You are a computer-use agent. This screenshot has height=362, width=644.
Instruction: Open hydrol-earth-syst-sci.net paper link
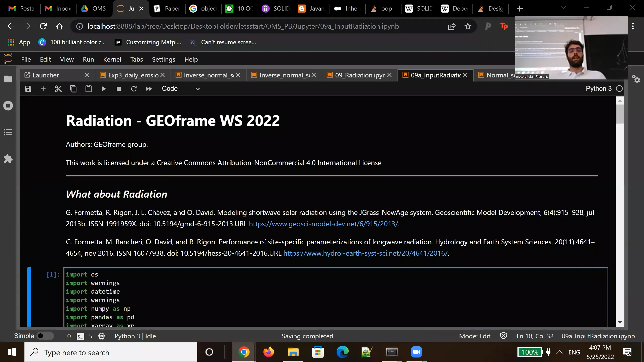(366, 253)
